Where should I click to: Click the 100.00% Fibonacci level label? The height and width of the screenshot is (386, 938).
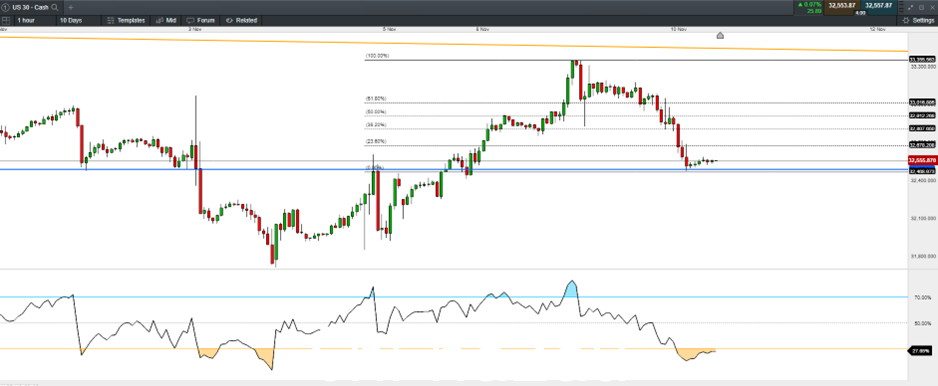(x=377, y=56)
